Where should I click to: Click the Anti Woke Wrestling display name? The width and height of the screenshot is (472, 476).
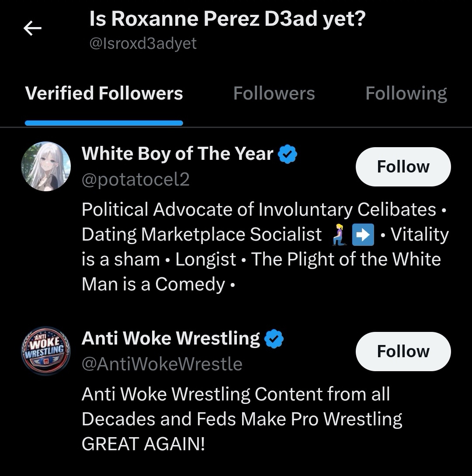coord(170,338)
